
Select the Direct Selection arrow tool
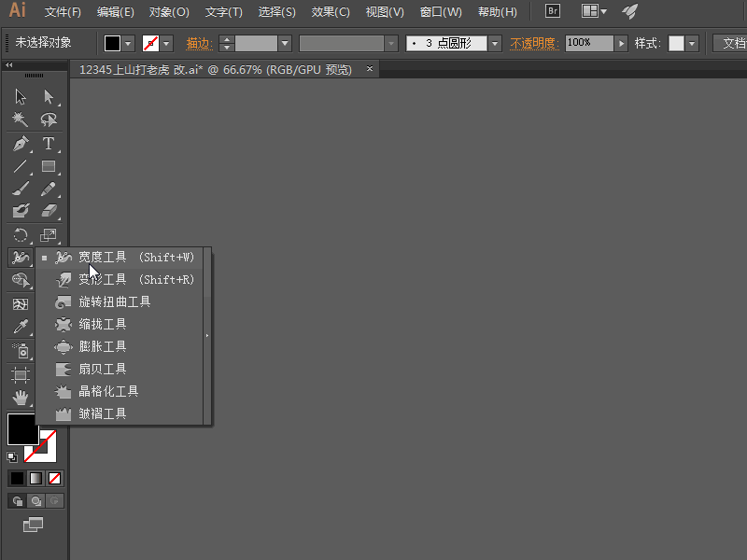[x=49, y=96]
